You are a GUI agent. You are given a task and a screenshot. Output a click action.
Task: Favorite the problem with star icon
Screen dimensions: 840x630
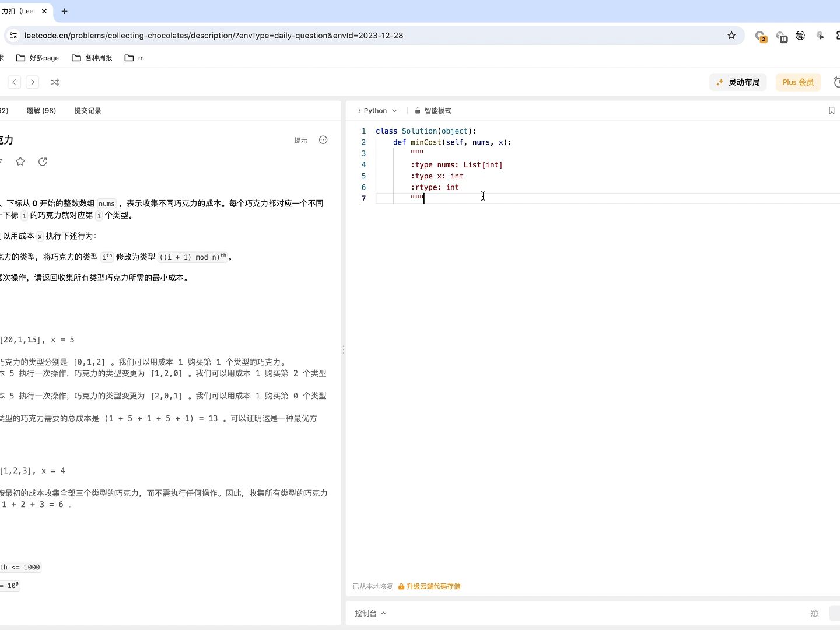pos(20,162)
